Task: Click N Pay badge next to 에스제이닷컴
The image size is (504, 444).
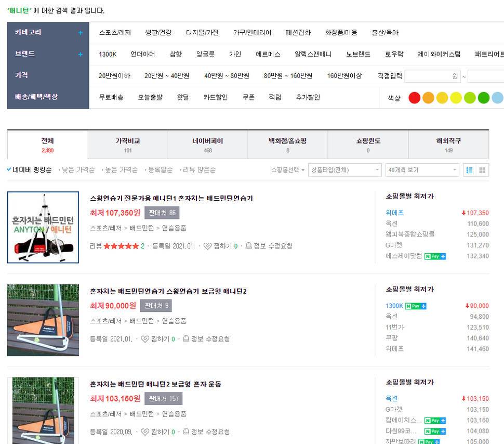Action: point(435,256)
